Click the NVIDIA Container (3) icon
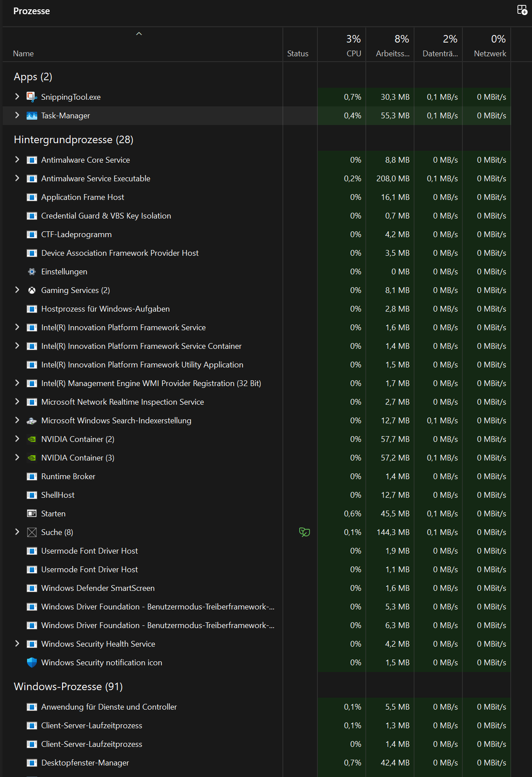Viewport: 532px width, 777px height. [x=31, y=458]
